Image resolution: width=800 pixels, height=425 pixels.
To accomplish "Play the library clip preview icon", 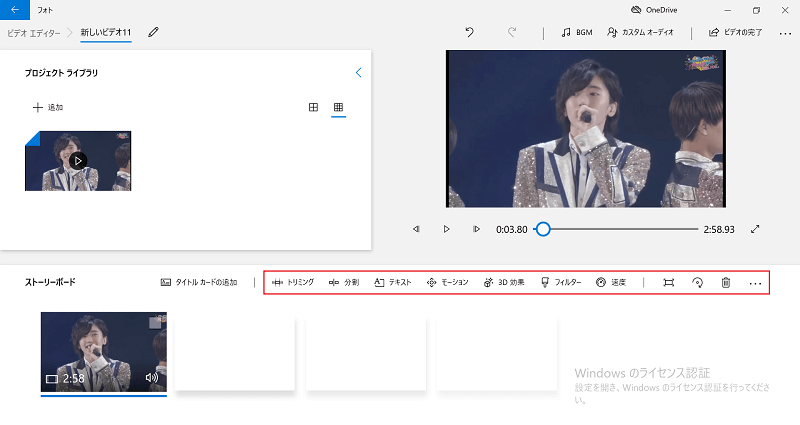I will [78, 161].
